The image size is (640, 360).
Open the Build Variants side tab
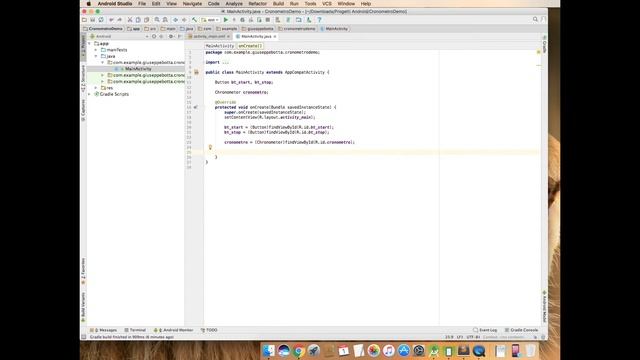point(83,307)
